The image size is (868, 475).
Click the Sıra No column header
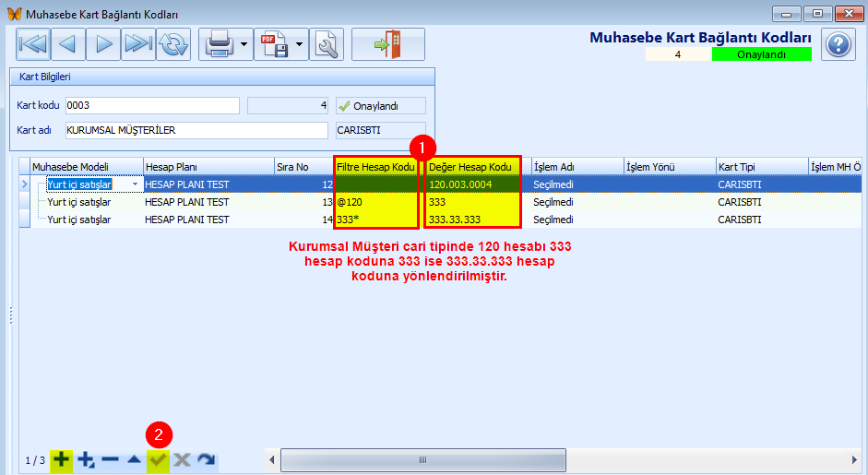(303, 167)
